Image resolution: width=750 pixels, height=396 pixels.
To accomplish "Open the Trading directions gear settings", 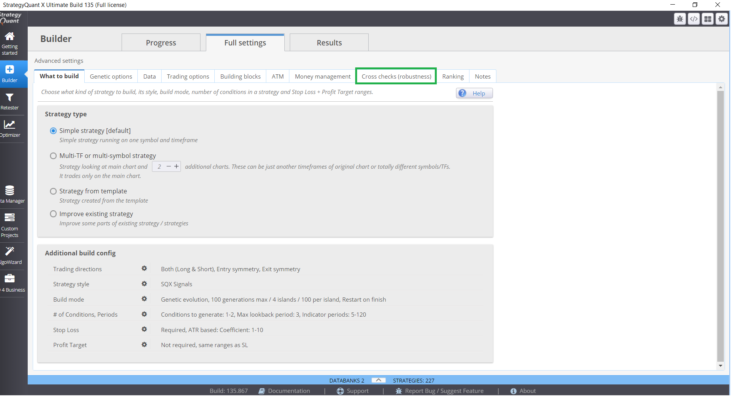I will pos(144,269).
